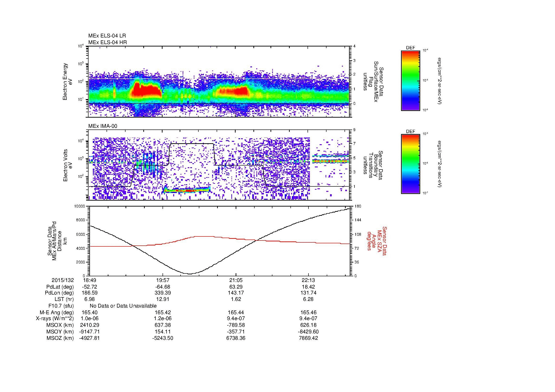
Task: Click the PdLat value '-52.72'
Action: pyautogui.click(x=89, y=287)
